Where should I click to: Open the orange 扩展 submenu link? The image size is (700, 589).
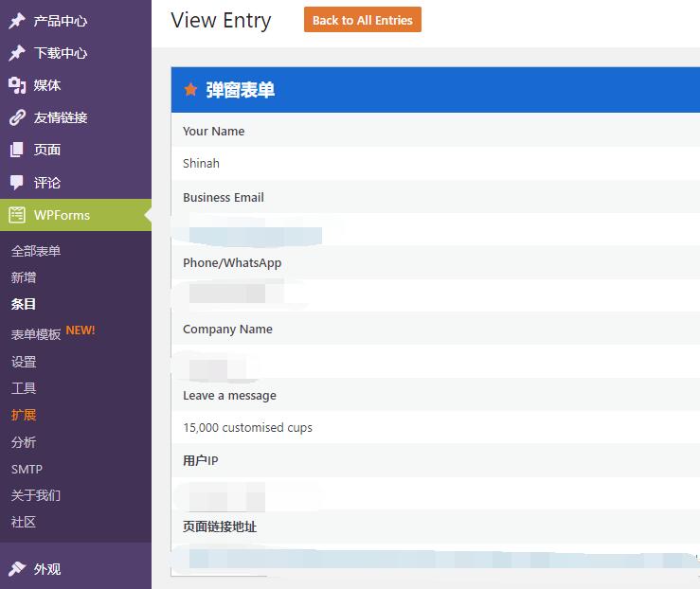point(24,415)
